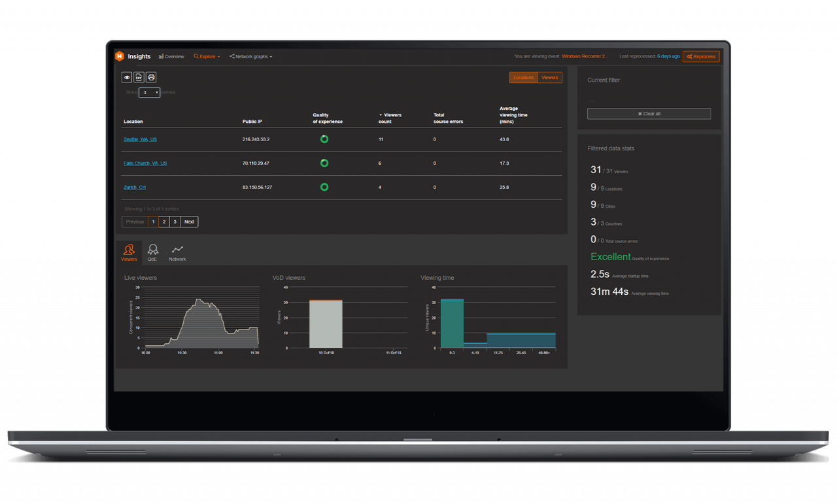The height and width of the screenshot is (504, 837).
Task: Open the Explore dropdown menu
Action: click(207, 56)
